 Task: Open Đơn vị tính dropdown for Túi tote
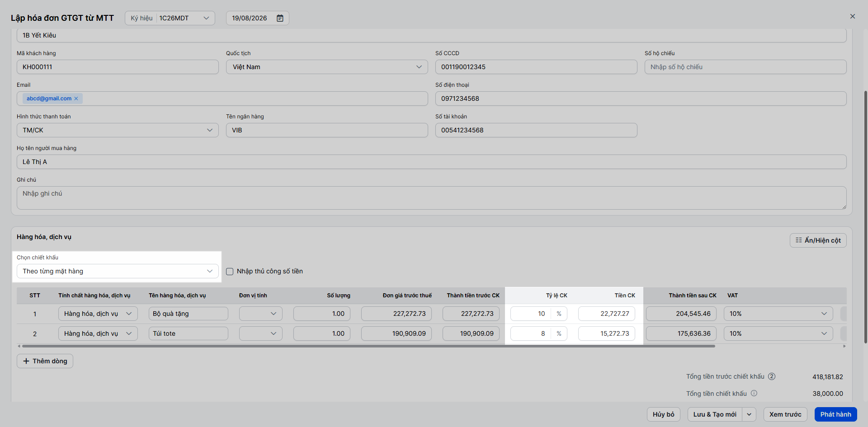pyautogui.click(x=261, y=333)
